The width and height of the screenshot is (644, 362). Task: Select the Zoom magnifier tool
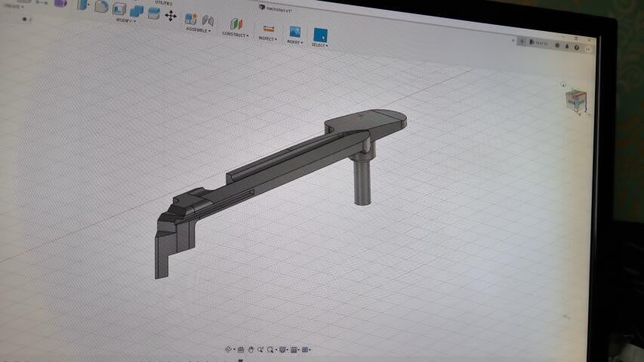pyautogui.click(x=260, y=350)
